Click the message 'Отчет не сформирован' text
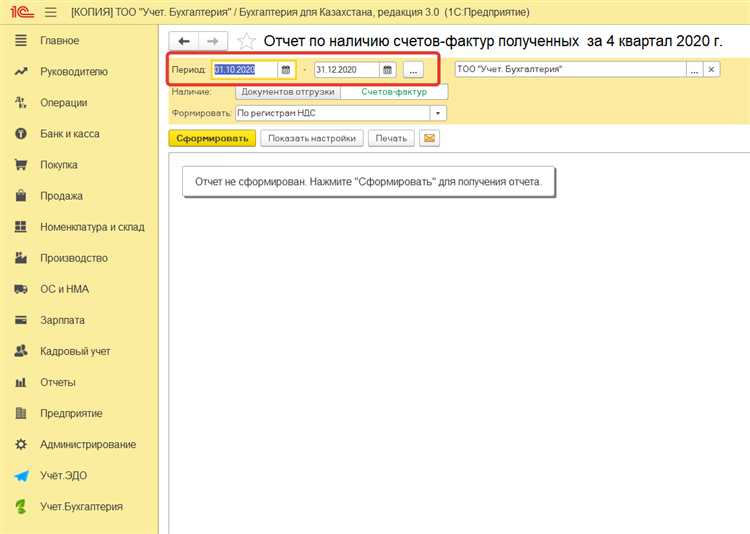Screen dimensions: 750x534 click(x=368, y=182)
